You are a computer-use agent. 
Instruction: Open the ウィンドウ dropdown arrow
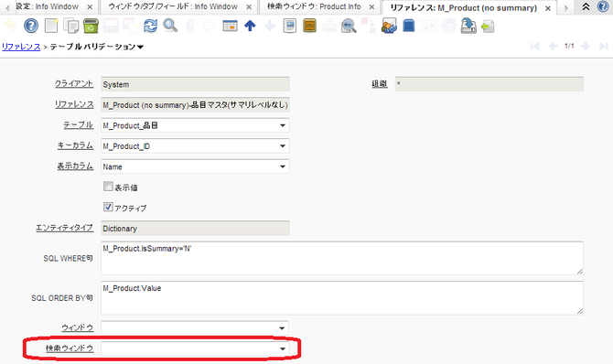(x=282, y=328)
